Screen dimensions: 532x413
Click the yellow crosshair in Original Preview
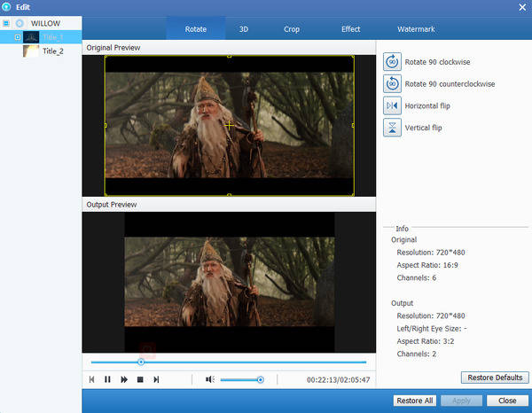(x=229, y=126)
